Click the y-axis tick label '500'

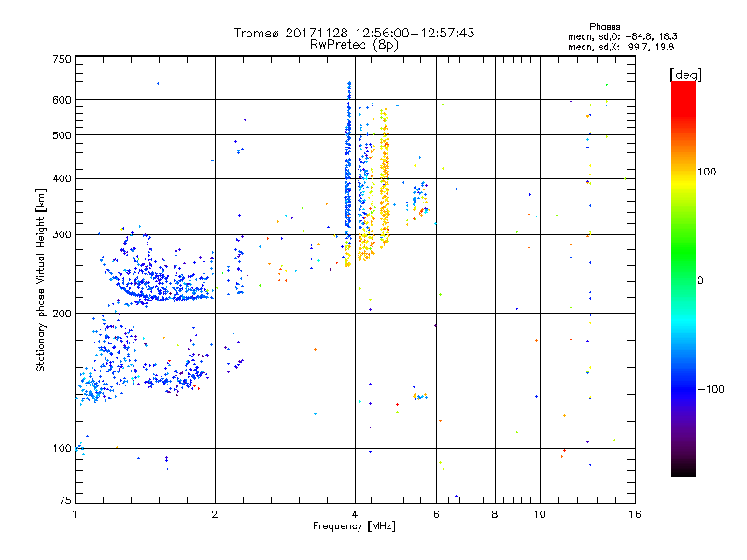63,135
